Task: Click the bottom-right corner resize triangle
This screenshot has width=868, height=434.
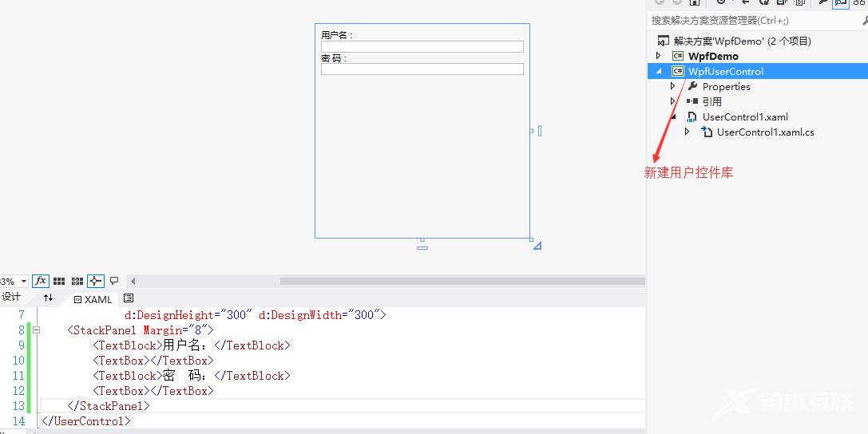Action: (x=537, y=246)
